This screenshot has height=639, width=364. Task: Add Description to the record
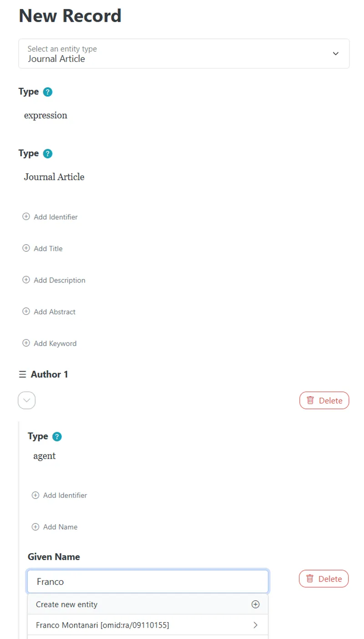(54, 280)
